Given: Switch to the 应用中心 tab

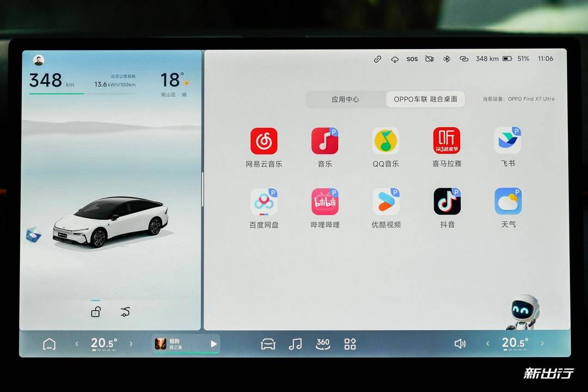Looking at the screenshot, I should tap(345, 100).
